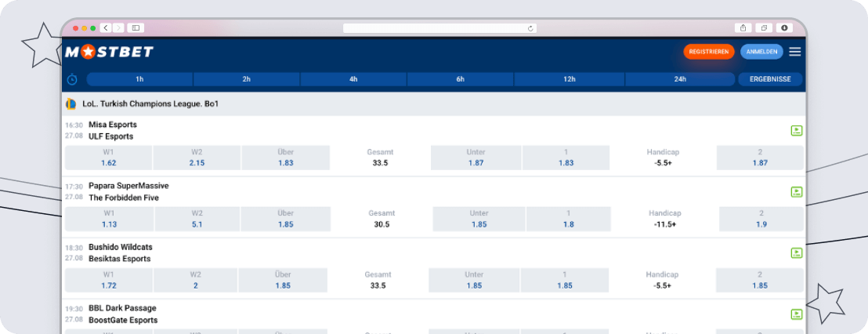Open the Besiktas Esports team name

pos(120,259)
